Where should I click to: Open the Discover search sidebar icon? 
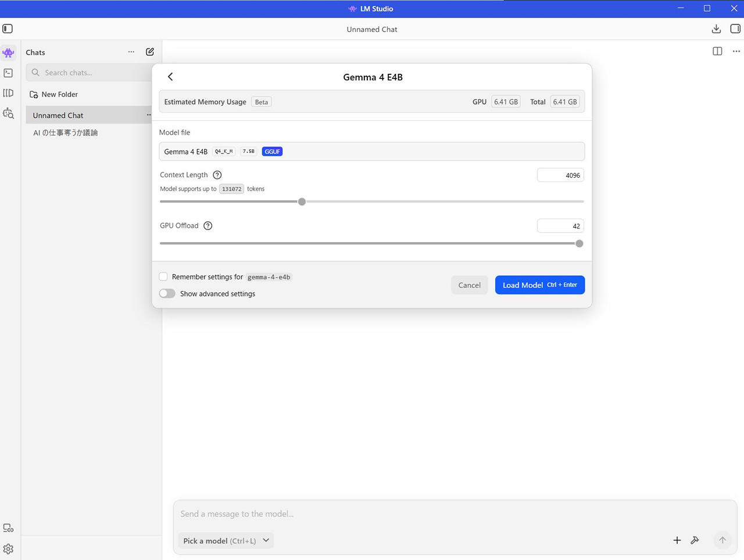click(x=8, y=113)
